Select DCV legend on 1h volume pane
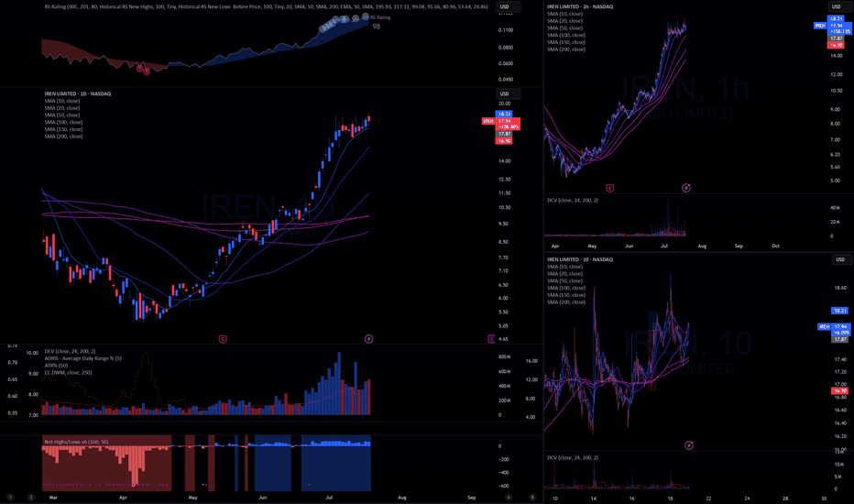The image size is (854, 504). tap(573, 201)
